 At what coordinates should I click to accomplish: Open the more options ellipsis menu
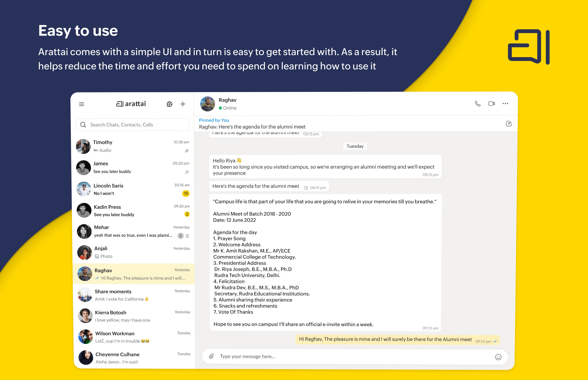click(505, 104)
